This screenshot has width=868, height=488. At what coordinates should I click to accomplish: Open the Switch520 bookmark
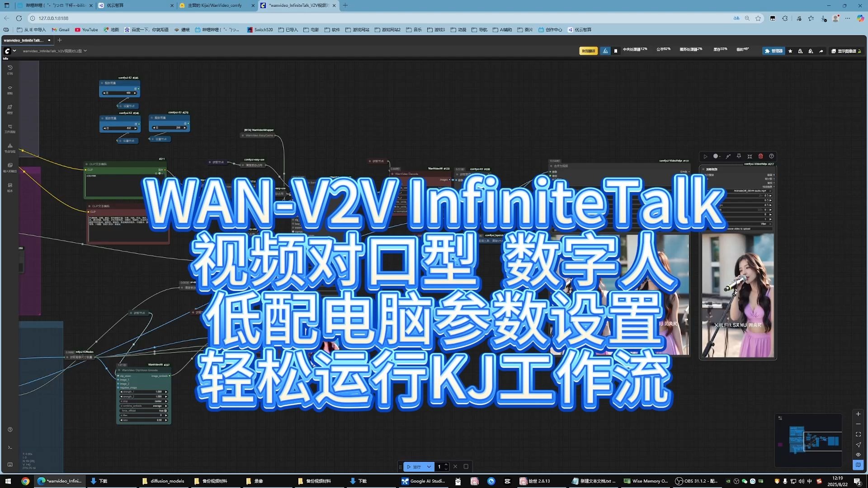[260, 30]
